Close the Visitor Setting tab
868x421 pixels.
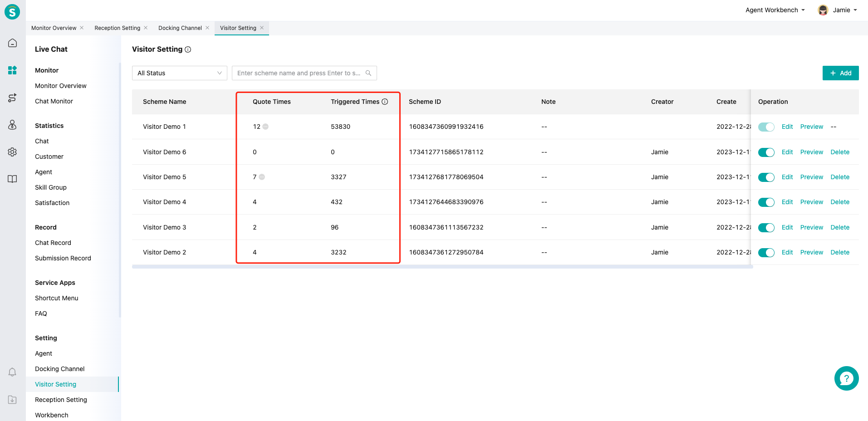pyautogui.click(x=262, y=28)
